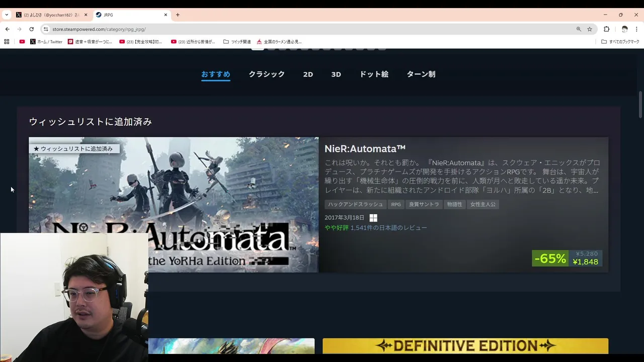This screenshot has height=362, width=644.
Task: Click the 女性主人公 tag
Action: coord(483,204)
